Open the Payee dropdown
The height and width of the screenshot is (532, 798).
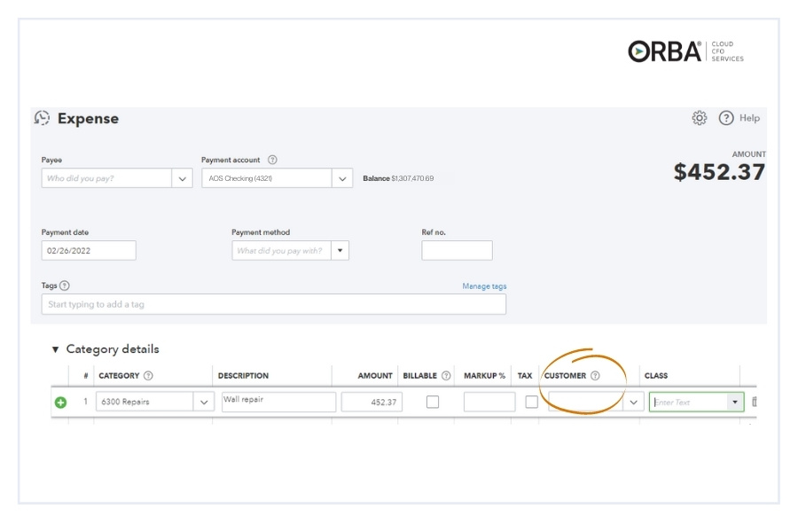[x=182, y=178]
